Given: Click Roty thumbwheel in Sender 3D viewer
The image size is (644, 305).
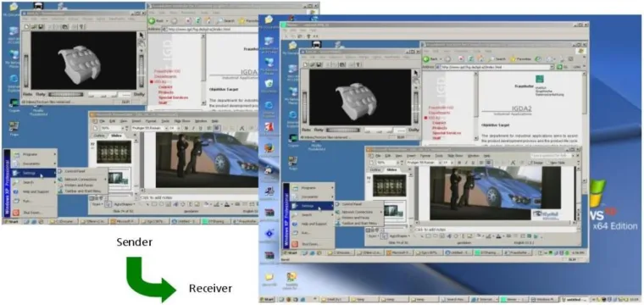Looking at the screenshot, I should (67, 94).
